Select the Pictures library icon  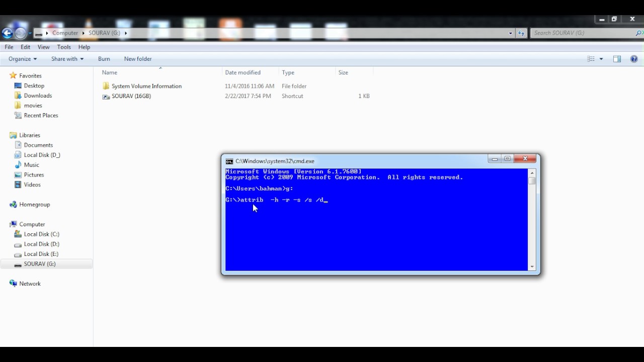coord(18,174)
